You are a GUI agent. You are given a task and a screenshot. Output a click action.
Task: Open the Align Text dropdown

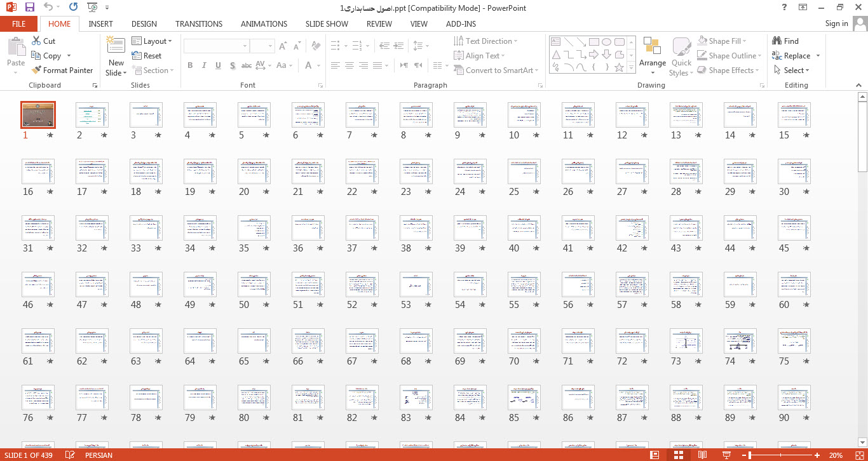click(480, 55)
